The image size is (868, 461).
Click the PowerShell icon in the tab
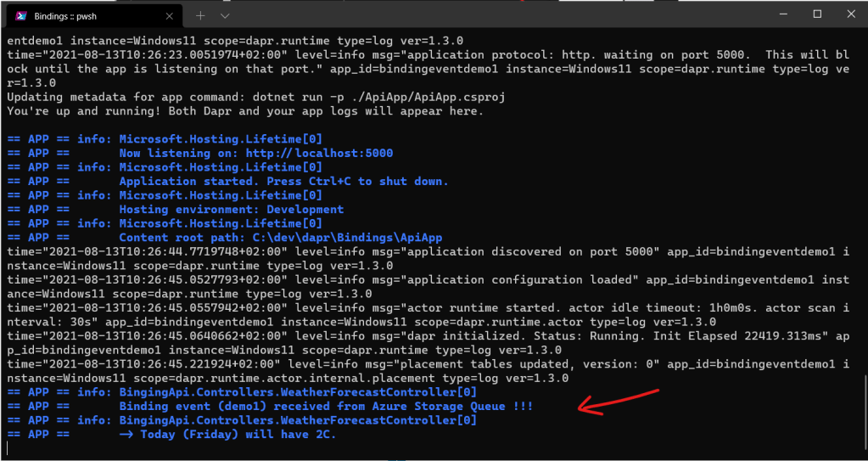[19, 15]
